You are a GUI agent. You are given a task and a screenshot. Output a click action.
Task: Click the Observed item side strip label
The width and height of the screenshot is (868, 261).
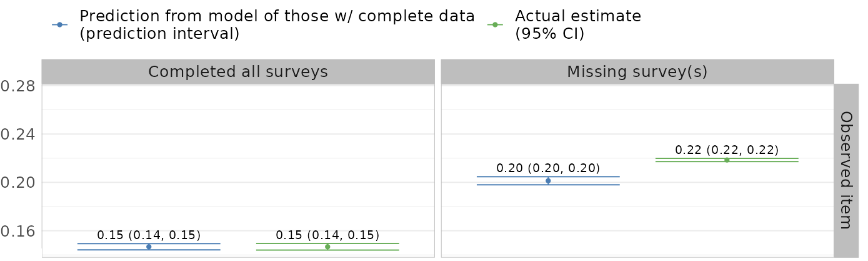(846, 170)
